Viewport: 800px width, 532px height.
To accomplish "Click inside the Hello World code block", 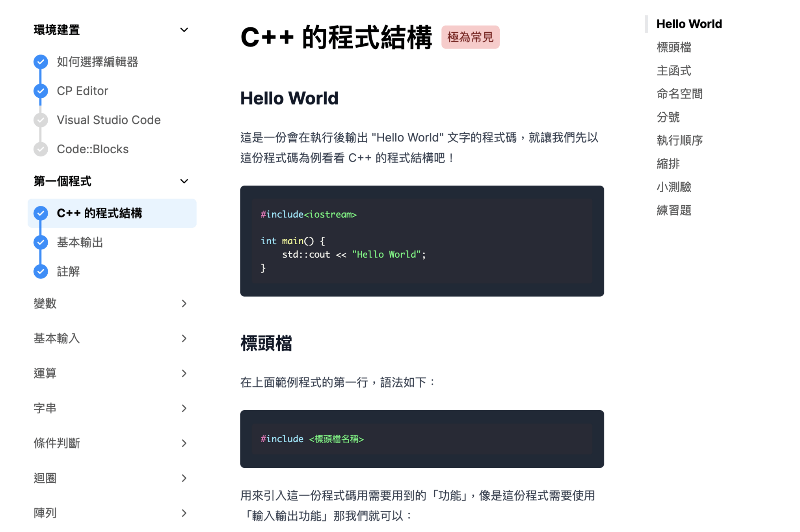I will [422, 241].
